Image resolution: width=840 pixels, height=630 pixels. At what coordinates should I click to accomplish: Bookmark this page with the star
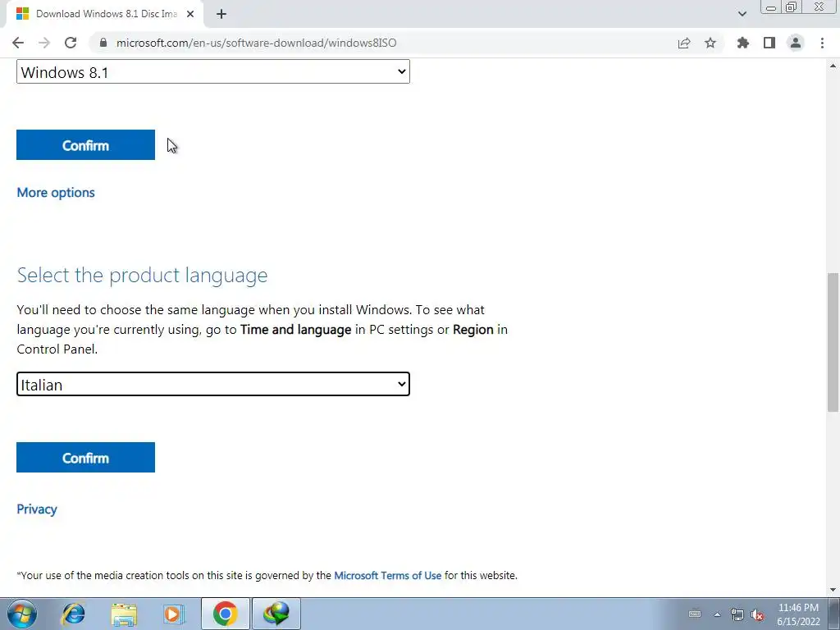(710, 43)
